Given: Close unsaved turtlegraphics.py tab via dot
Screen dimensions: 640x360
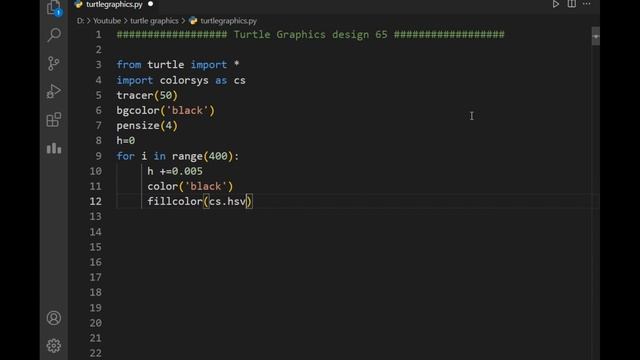Looking at the screenshot, I should [x=150, y=4].
